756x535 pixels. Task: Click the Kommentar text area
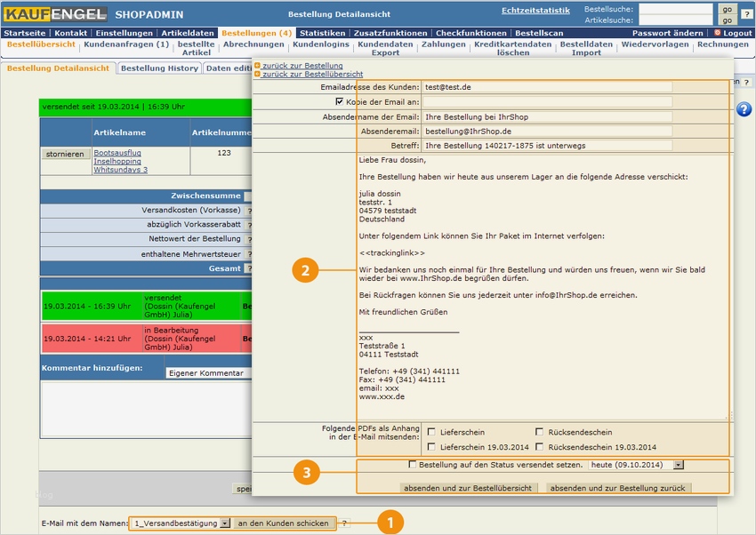(x=147, y=410)
